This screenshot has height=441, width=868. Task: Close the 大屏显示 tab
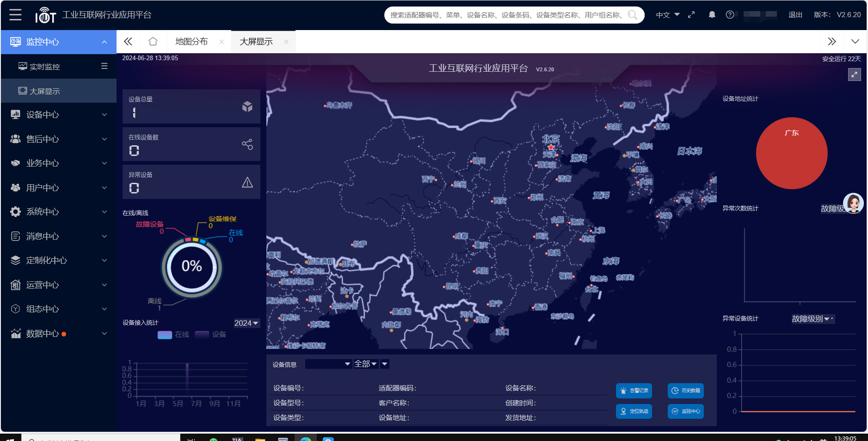pyautogui.click(x=286, y=42)
